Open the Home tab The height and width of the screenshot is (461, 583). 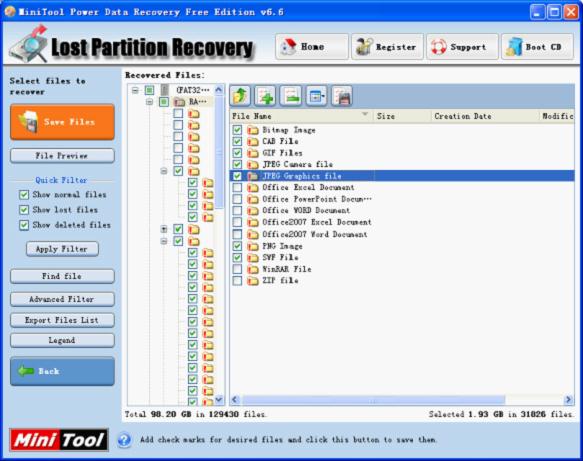[x=312, y=47]
